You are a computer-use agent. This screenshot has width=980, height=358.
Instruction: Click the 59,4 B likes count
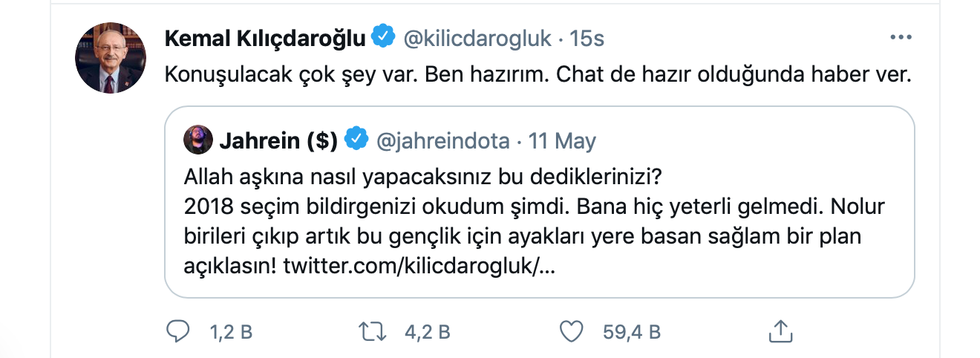(x=633, y=332)
